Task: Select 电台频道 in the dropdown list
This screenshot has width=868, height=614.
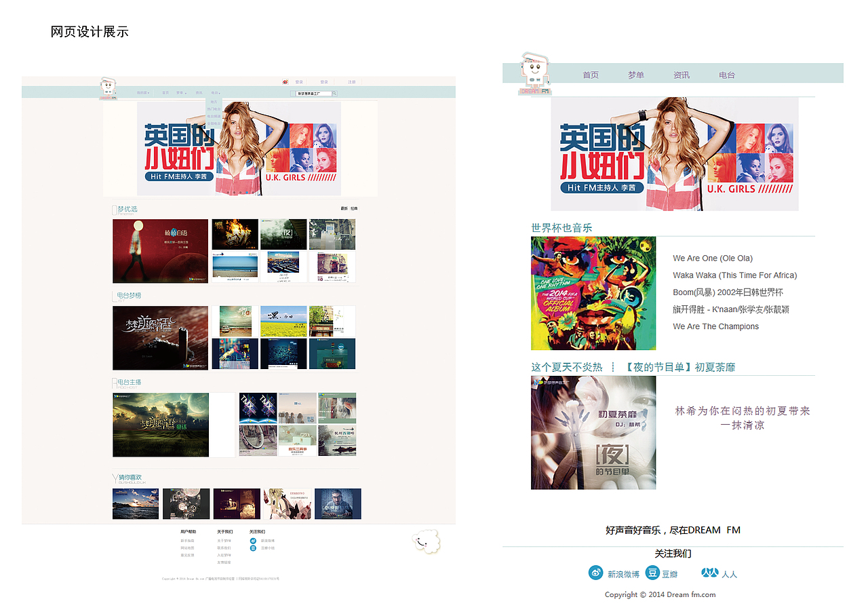Action: coord(214,116)
